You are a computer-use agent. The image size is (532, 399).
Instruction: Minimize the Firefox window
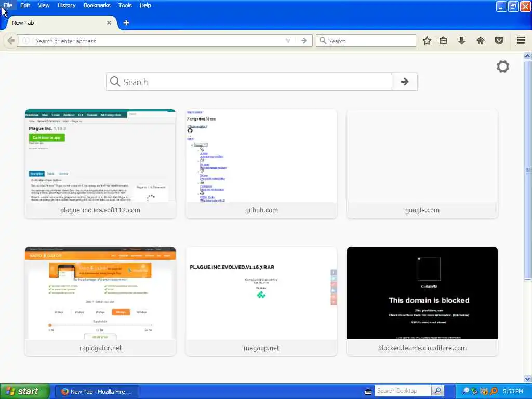[501, 6]
